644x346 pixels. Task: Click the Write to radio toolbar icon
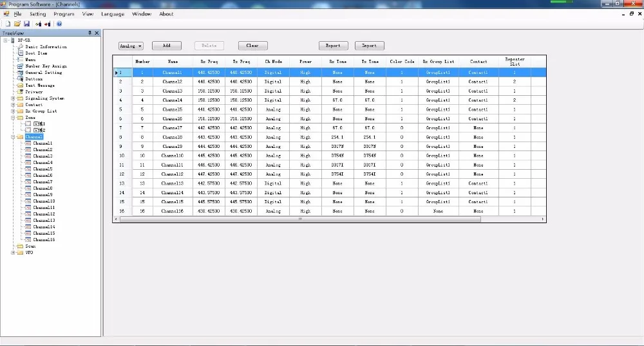coord(48,24)
